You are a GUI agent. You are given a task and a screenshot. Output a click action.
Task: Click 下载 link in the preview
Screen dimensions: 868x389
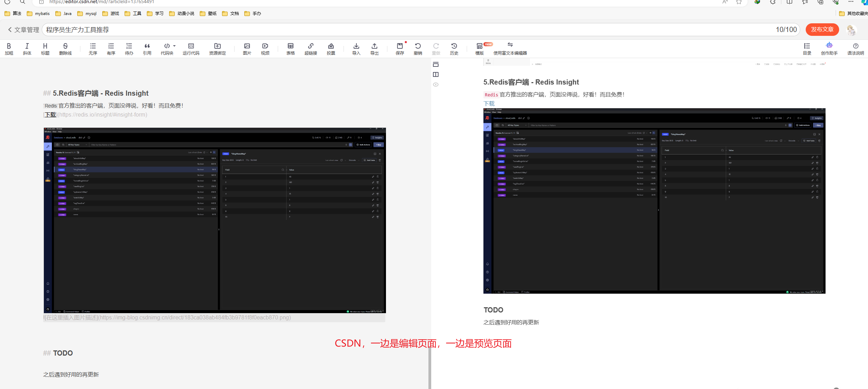coord(489,104)
